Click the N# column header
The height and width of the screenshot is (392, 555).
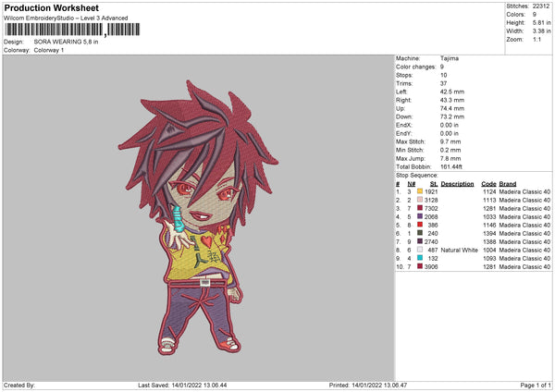point(411,184)
